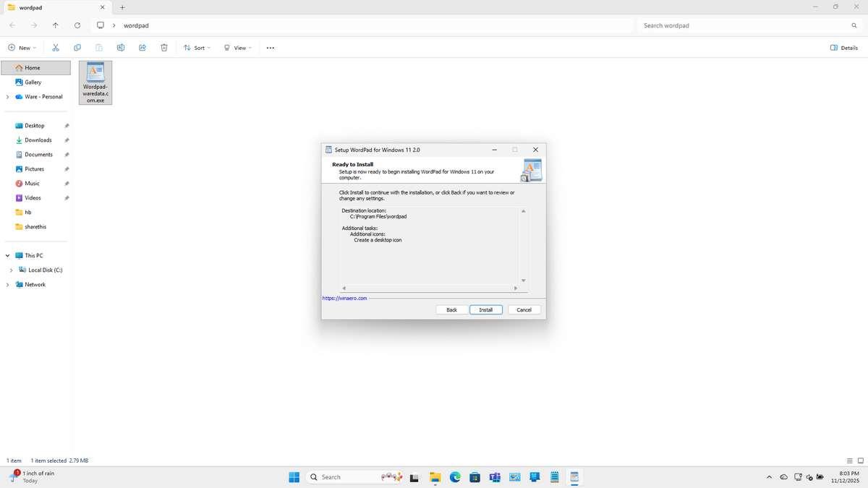The height and width of the screenshot is (488, 868).
Task: Collapse the This PC tree entry
Action: (7, 255)
